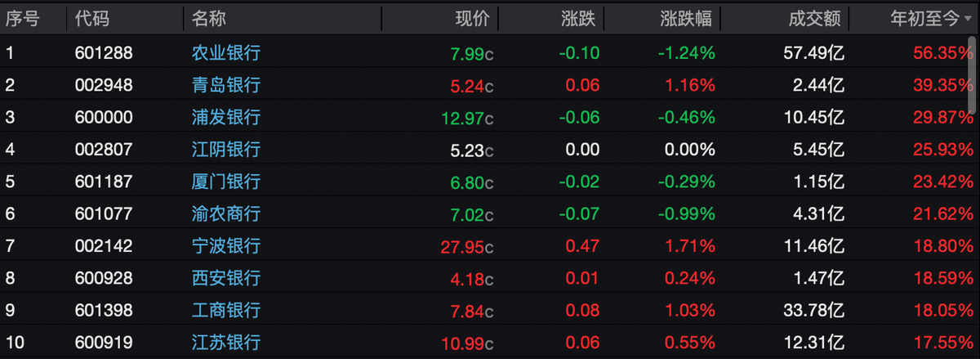Sort by the 涨跌 column header
980x359 pixels.
click(578, 18)
